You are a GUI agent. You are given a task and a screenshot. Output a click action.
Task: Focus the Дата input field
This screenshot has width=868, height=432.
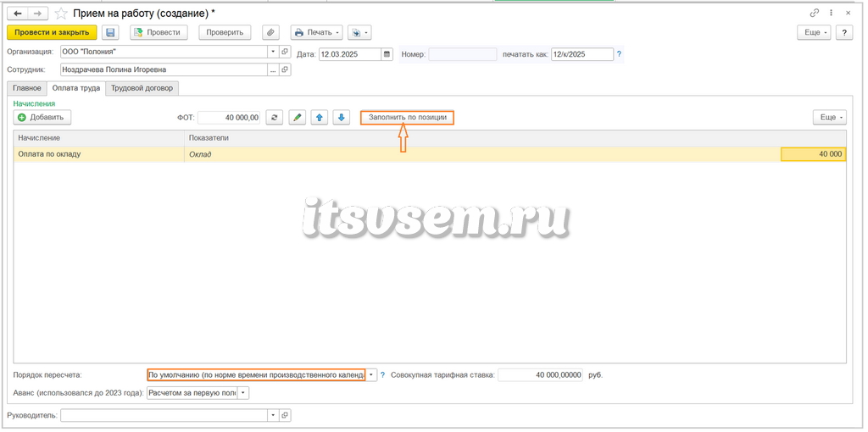tap(350, 54)
